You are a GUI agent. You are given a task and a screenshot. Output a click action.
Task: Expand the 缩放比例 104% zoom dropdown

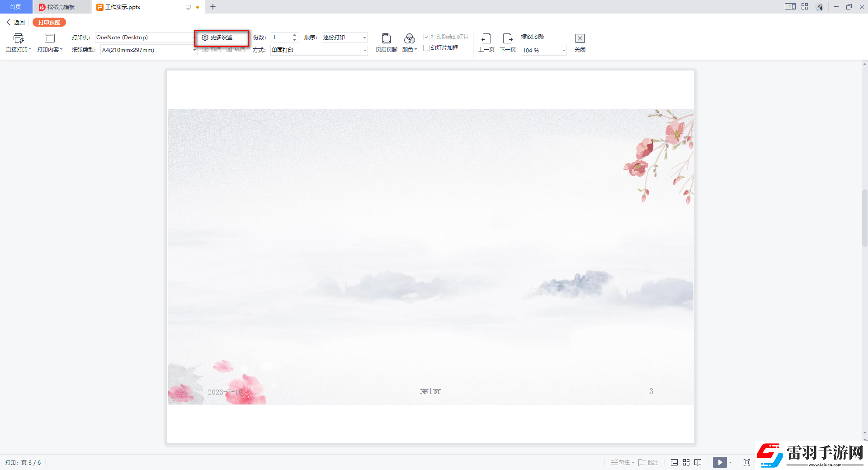click(564, 51)
